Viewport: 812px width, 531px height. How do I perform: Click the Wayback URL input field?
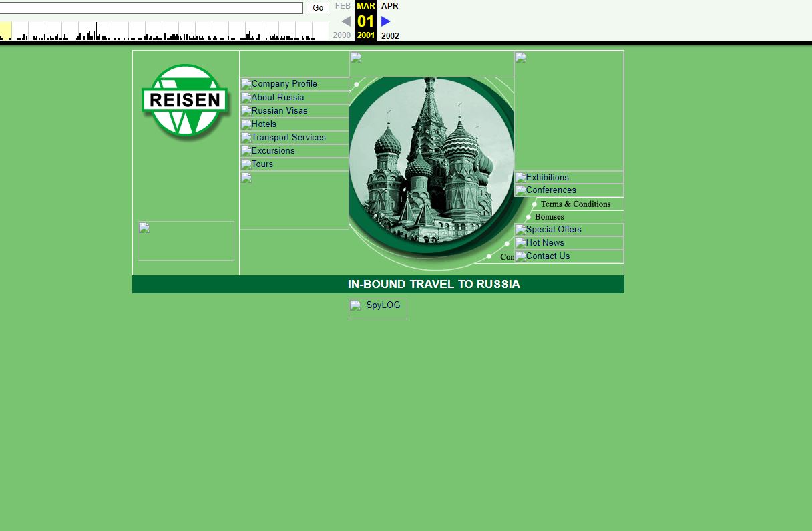click(151, 8)
